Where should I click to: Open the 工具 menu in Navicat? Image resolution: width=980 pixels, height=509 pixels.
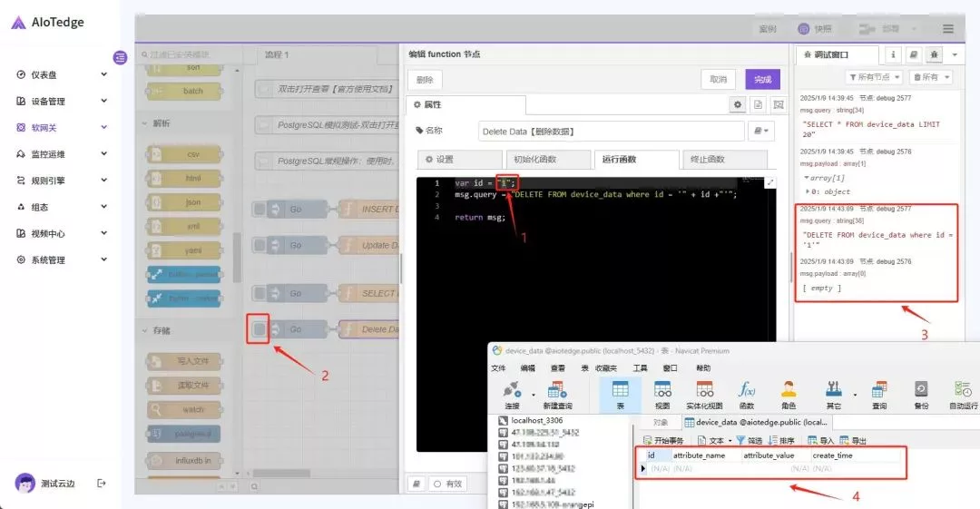(x=641, y=368)
